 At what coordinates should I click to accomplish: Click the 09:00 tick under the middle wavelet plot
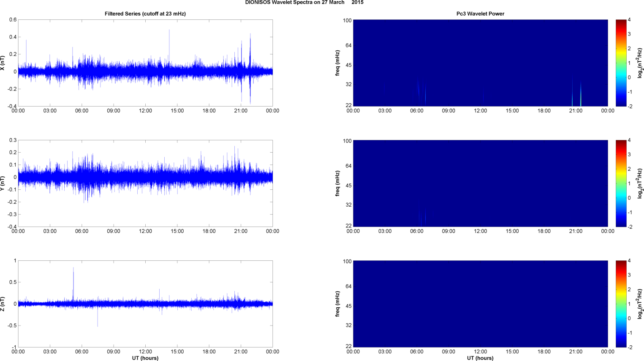448,231
